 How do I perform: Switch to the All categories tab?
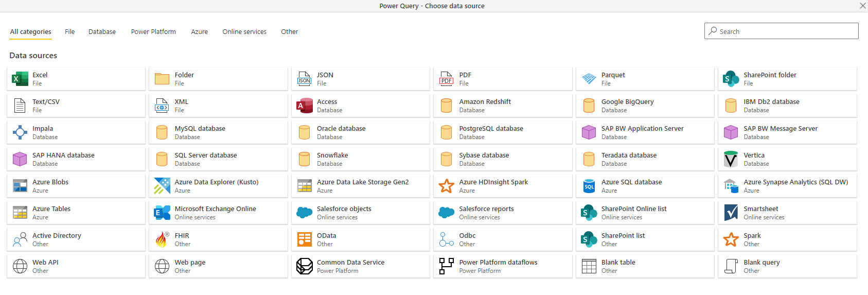click(31, 32)
